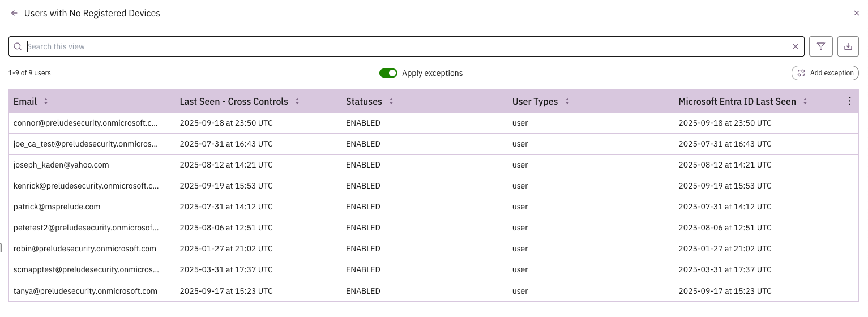868x317 pixels.
Task: Click Cross Controls date 2025-09-19 at 15:53 UTC
Action: click(x=226, y=186)
